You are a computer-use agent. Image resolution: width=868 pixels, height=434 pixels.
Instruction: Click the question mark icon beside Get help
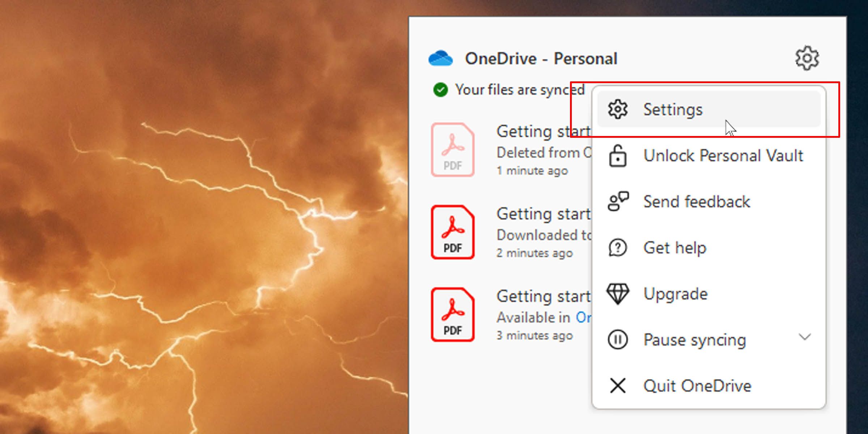pos(617,247)
